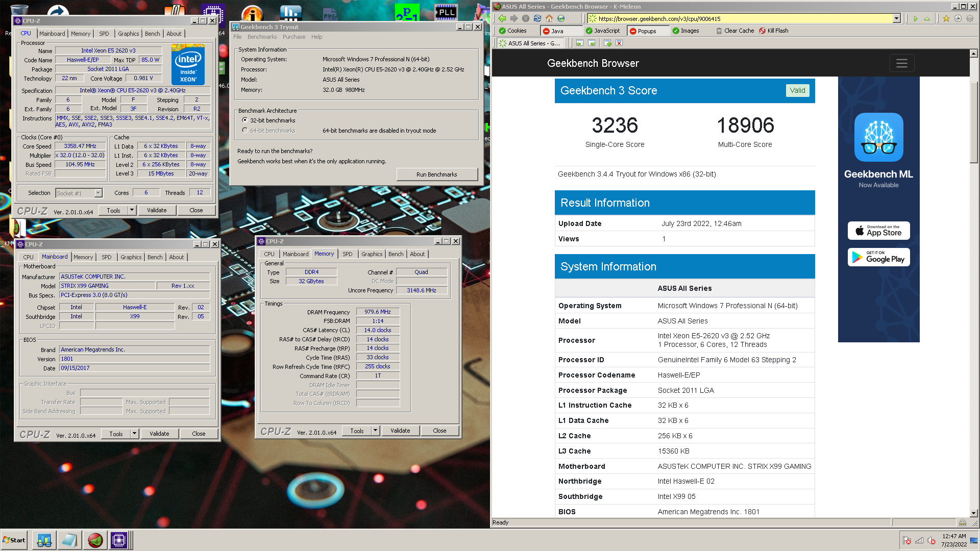The width and height of the screenshot is (980, 551).
Task: Click Geekbench ML app icon in ad
Action: click(878, 137)
